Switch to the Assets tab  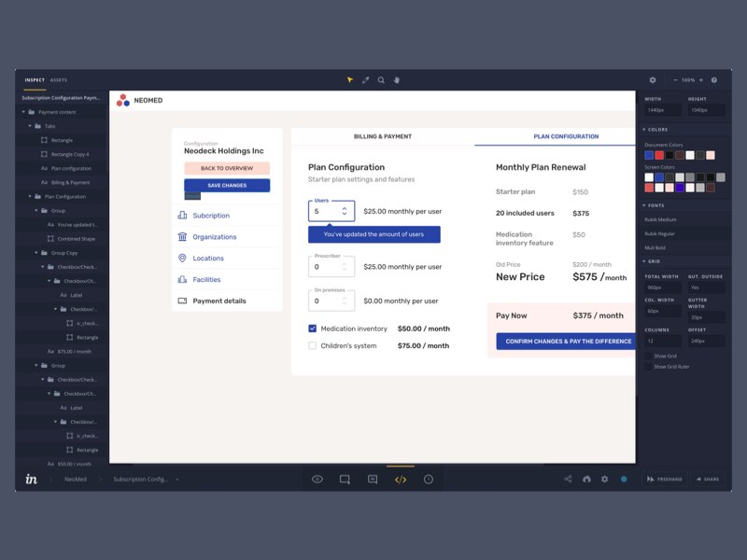point(58,80)
